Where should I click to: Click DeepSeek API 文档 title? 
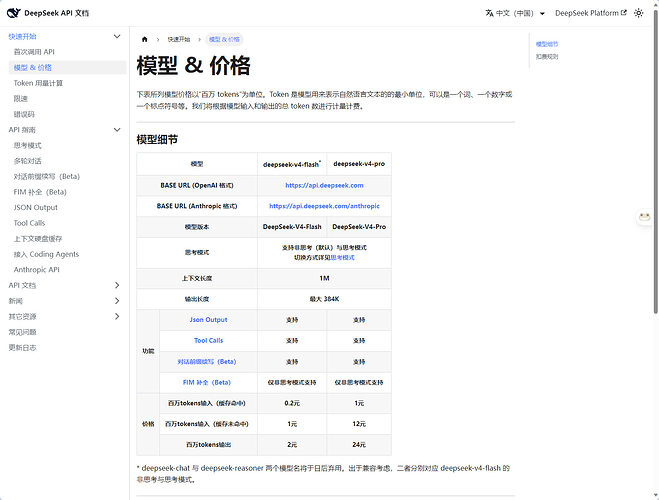56,13
